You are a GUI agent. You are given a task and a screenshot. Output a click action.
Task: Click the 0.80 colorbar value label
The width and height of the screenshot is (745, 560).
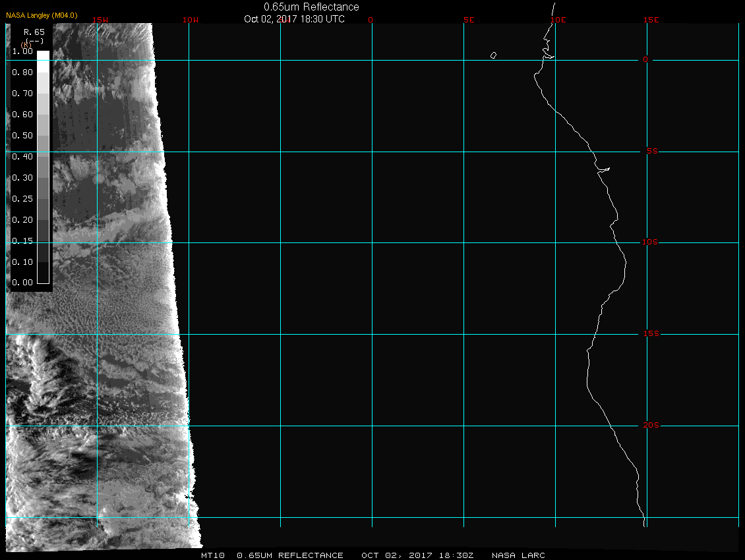(22, 72)
